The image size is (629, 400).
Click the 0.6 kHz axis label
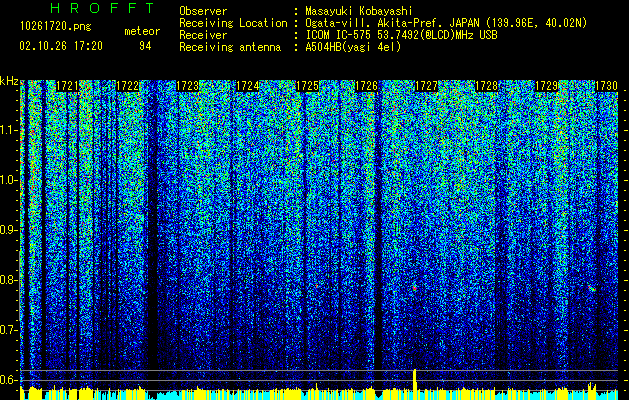(x=9, y=380)
